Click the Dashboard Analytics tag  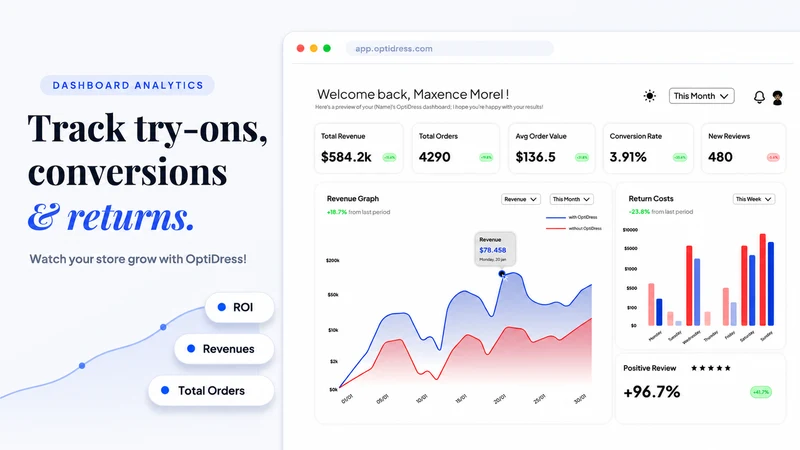coord(128,85)
